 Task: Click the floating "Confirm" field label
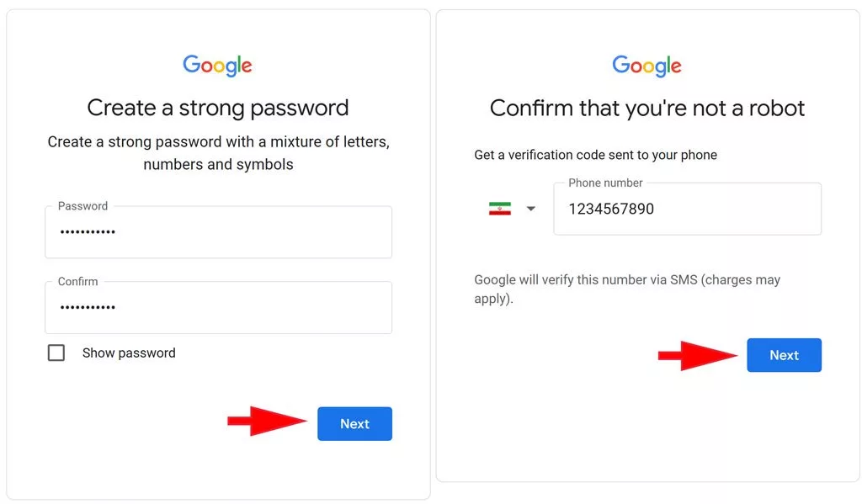point(78,281)
